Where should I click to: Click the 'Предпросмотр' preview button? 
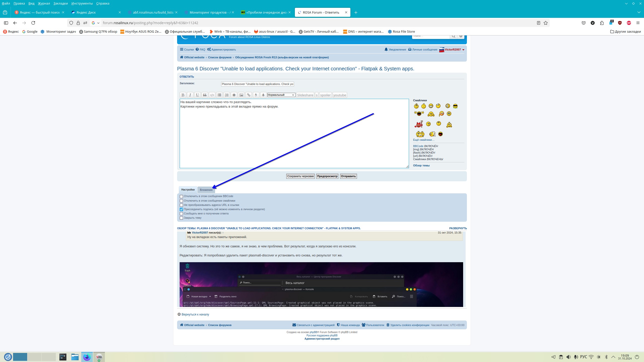pos(327,176)
